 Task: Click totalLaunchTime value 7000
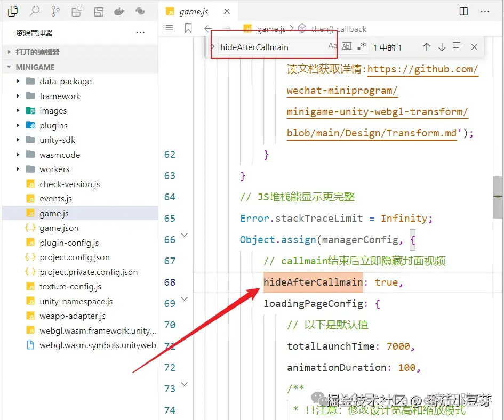point(398,346)
